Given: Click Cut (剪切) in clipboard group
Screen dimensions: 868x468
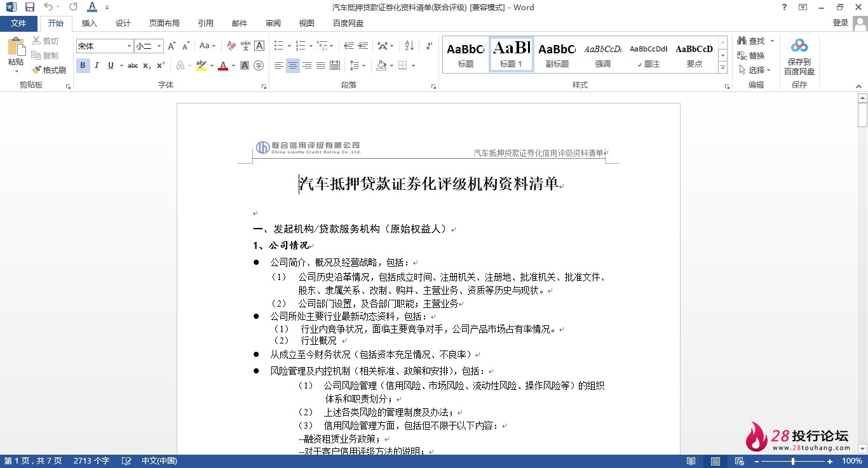Looking at the screenshot, I should (45, 41).
